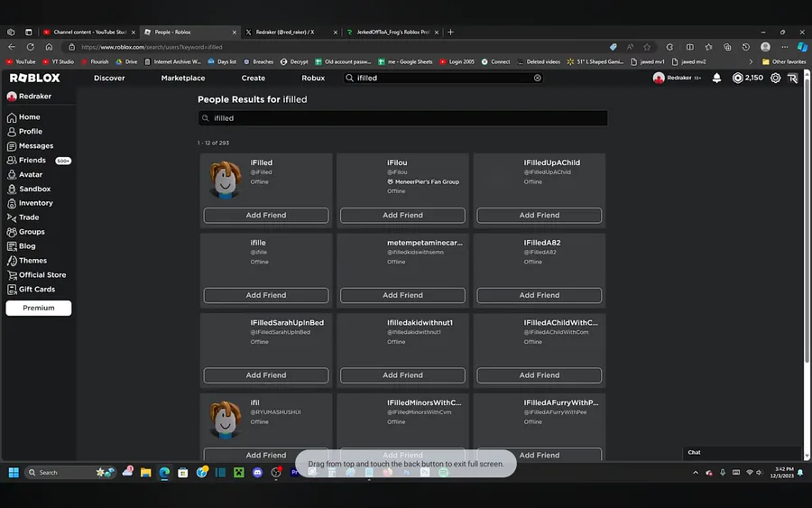Open Create in Roblox nav
This screenshot has height=508, width=812.
pos(254,79)
